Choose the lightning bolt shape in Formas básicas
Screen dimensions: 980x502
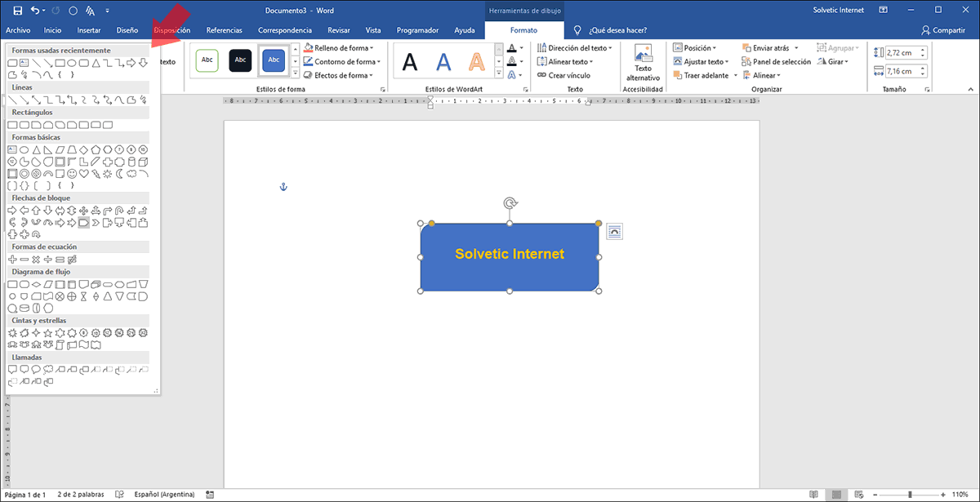pyautogui.click(x=96, y=174)
